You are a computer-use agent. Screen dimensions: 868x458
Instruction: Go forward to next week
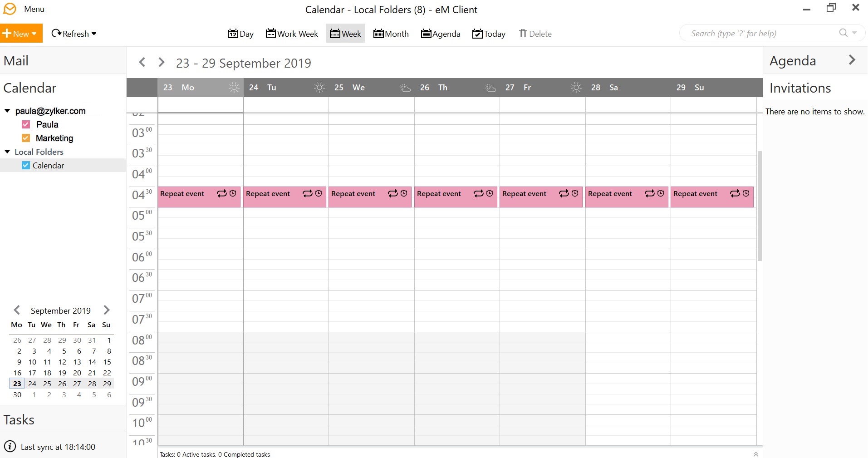point(161,62)
